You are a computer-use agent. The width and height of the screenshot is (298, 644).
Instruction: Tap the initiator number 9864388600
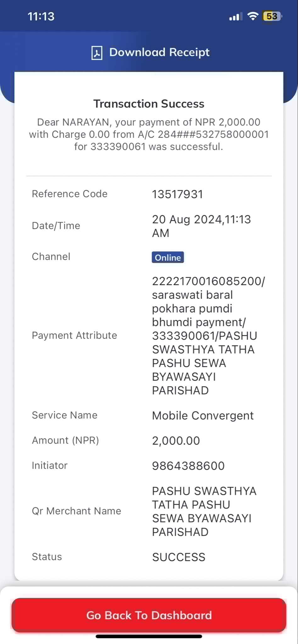pyautogui.click(x=188, y=466)
